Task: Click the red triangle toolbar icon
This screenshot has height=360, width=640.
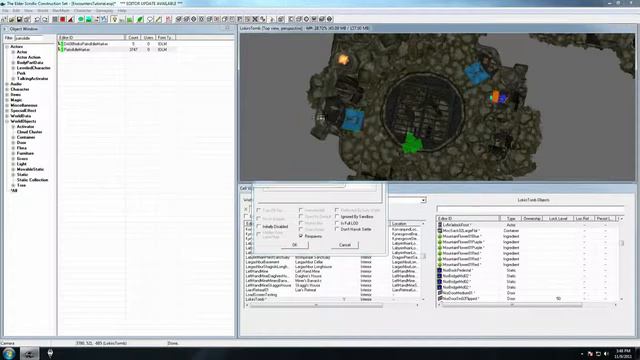Action: (x=71, y=19)
